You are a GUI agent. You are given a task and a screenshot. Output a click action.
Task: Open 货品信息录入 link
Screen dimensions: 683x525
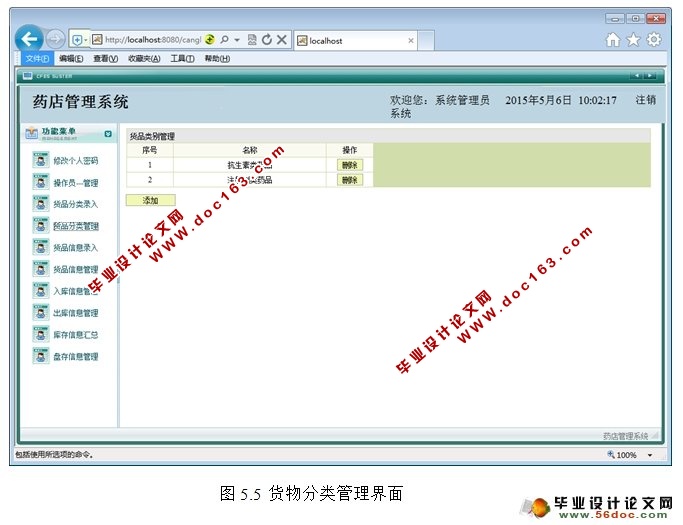tap(76, 247)
